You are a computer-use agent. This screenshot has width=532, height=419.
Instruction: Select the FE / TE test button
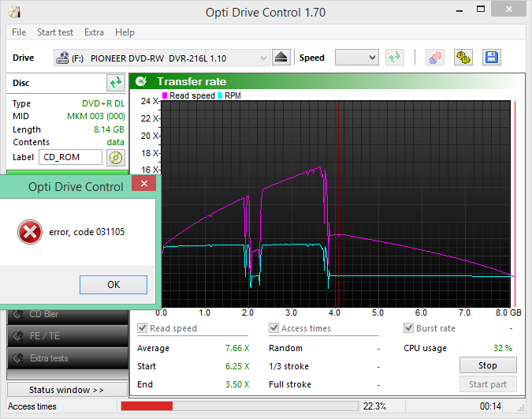(x=67, y=336)
